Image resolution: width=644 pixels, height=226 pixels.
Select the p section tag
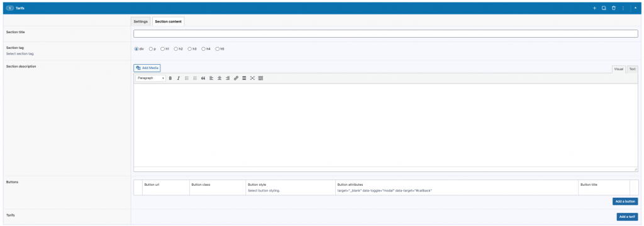(151, 49)
